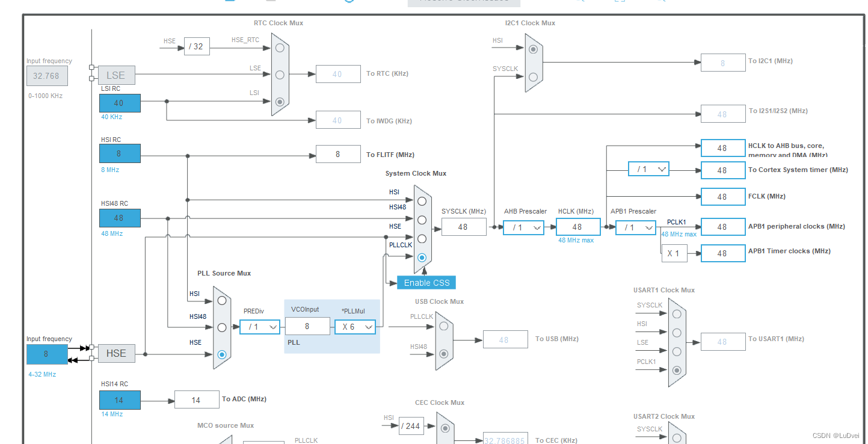
Task: Select SYSCLK in the I2C1 Clock Mux
Action: [534, 77]
